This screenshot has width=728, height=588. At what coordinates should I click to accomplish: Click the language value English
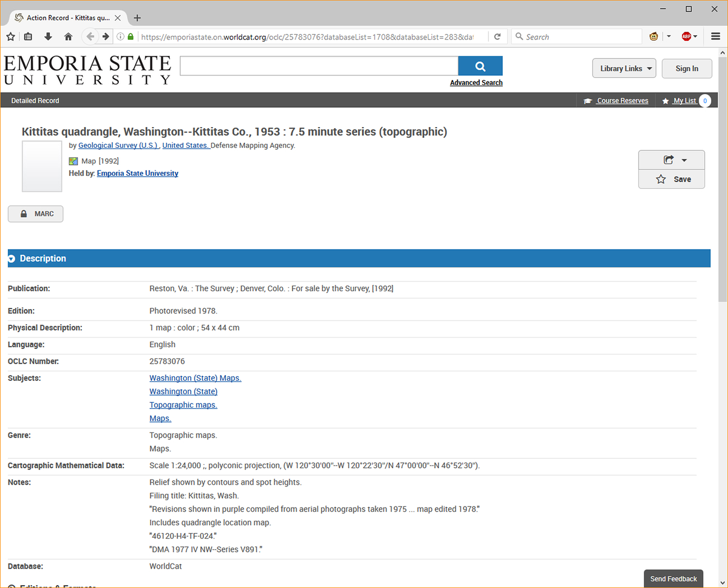point(163,344)
